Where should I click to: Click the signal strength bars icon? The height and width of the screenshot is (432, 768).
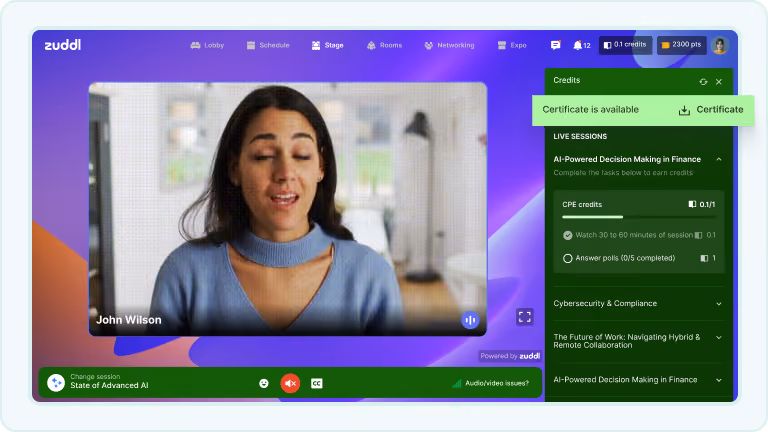tap(456, 383)
